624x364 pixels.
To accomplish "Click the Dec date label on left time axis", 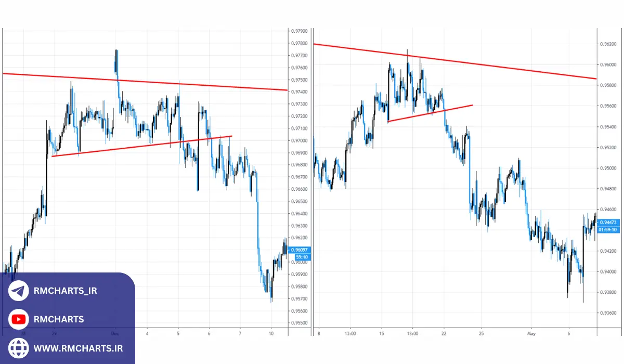I will tap(115, 333).
